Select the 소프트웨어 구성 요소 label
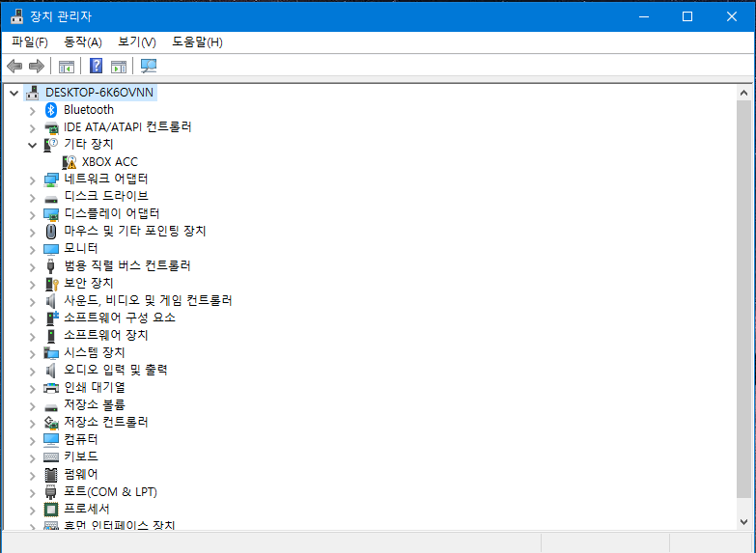Viewport: 756px width, 553px height. click(120, 318)
